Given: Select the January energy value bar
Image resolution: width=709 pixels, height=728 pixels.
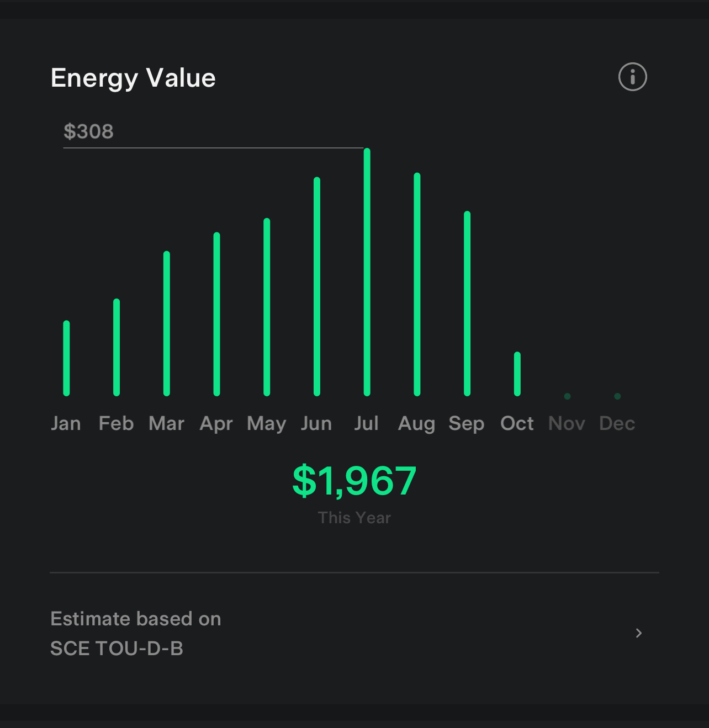Looking at the screenshot, I should tap(66, 358).
